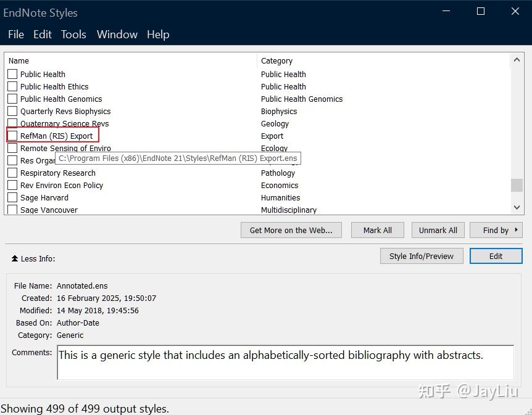Tick the Public Health style checkbox
Image resolution: width=532 pixels, height=415 pixels.
pos(12,74)
